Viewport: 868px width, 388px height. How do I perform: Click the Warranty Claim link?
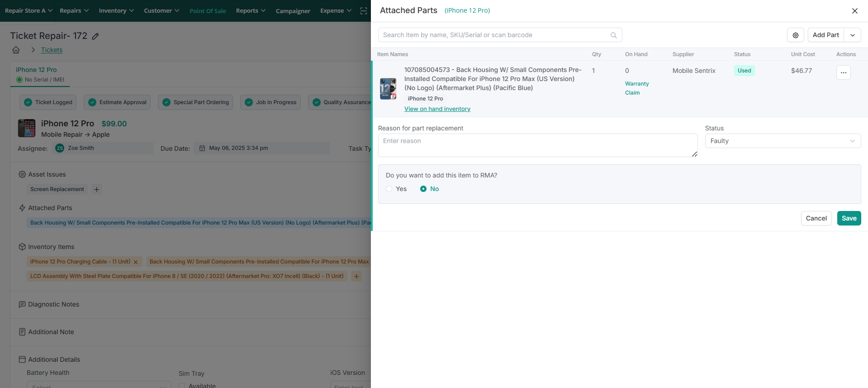pos(637,88)
